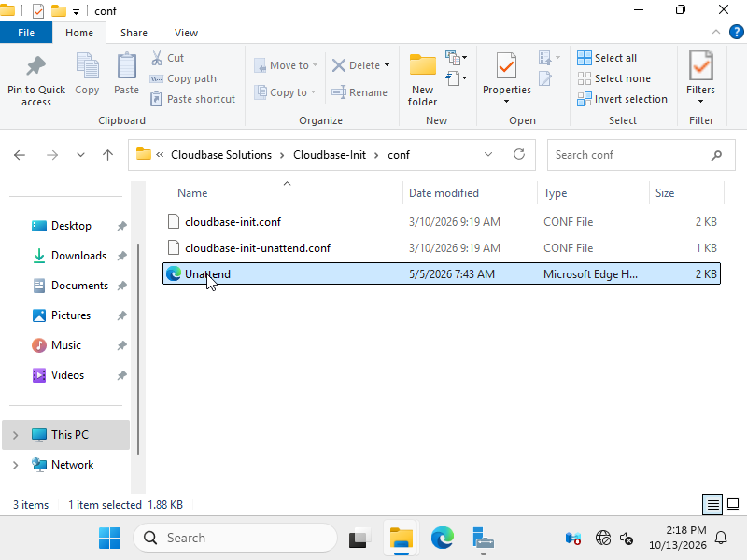Click Invert selection in ribbon
The height and width of the screenshot is (560, 747).
pyautogui.click(x=622, y=99)
